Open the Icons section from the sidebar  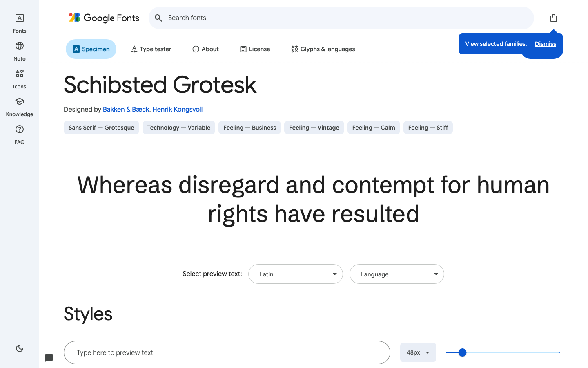19,78
